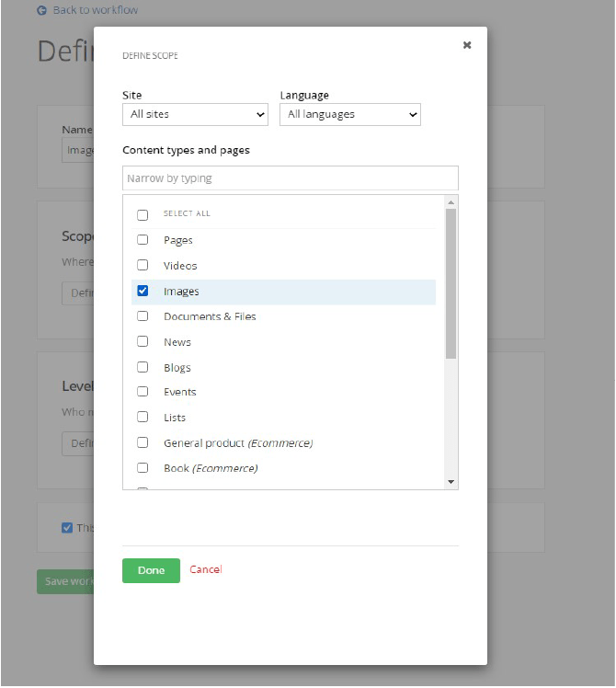Screen dimensions: 616x688
Task: Check the Select All checkbox
Action: tap(143, 214)
